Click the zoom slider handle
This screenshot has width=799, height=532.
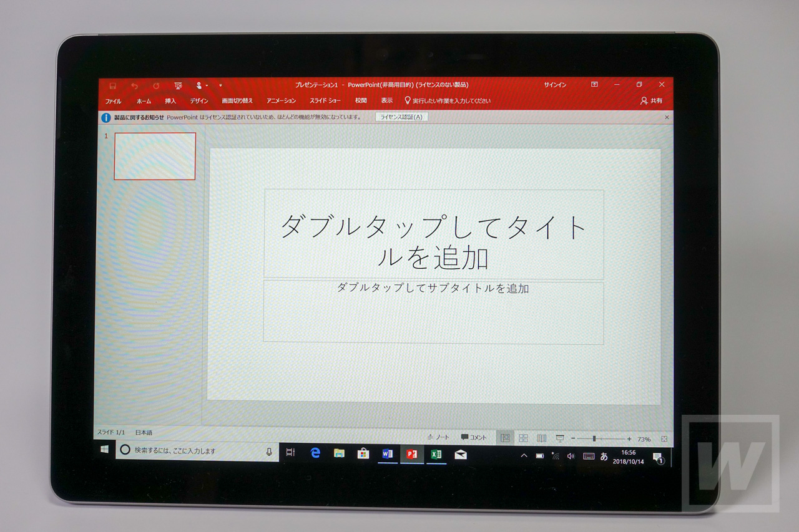(x=594, y=439)
